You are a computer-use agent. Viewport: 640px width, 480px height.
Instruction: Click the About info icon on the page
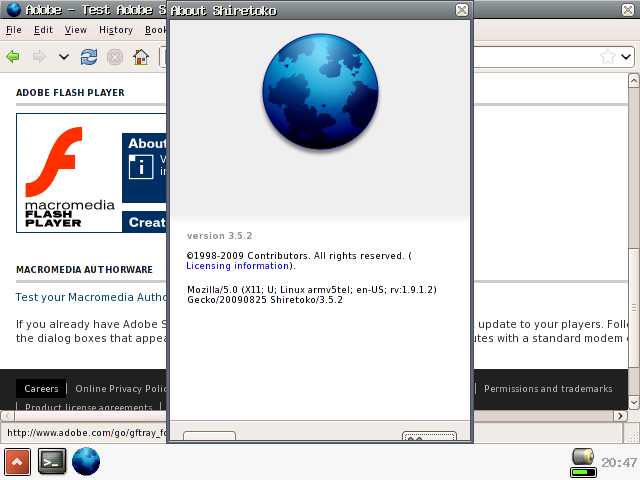141,167
